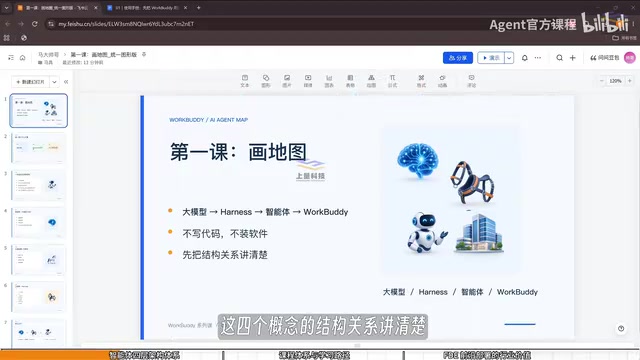Go to the Feishu home icon
Image resolution: width=640 pixels, height=360 pixels.
(22, 58)
